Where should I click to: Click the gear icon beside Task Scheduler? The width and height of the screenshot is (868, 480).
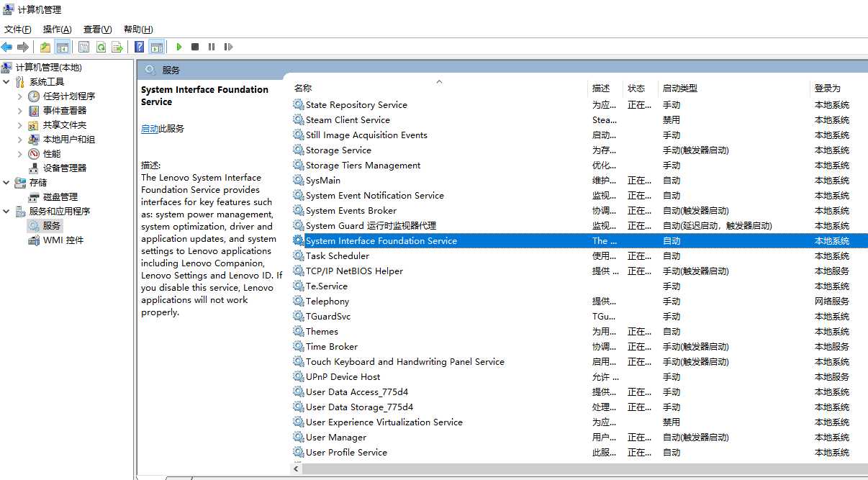(299, 256)
